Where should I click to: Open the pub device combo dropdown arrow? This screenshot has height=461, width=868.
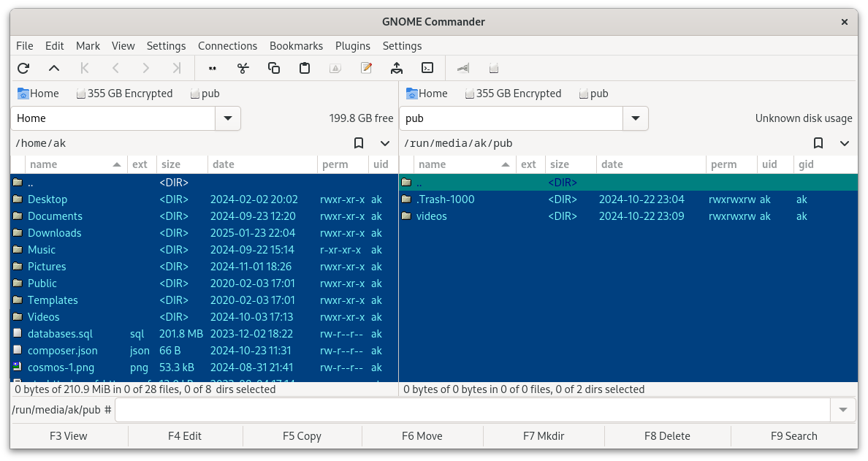point(636,118)
